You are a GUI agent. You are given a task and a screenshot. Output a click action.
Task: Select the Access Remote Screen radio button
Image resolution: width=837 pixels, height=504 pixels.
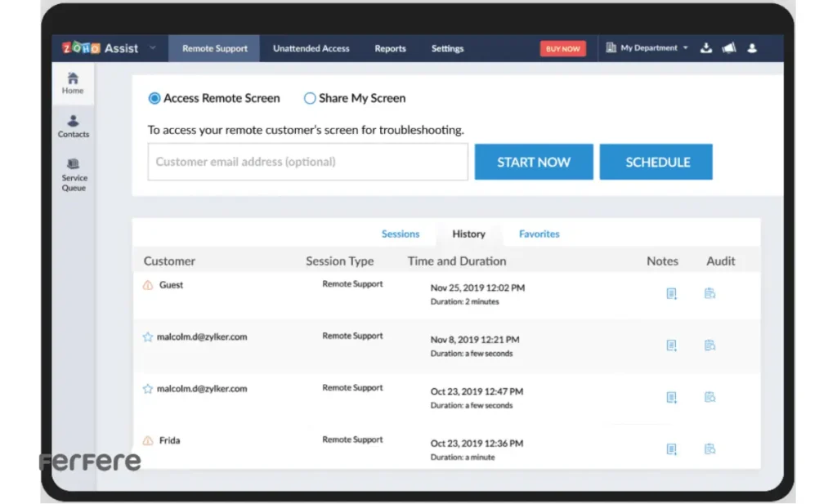click(154, 98)
